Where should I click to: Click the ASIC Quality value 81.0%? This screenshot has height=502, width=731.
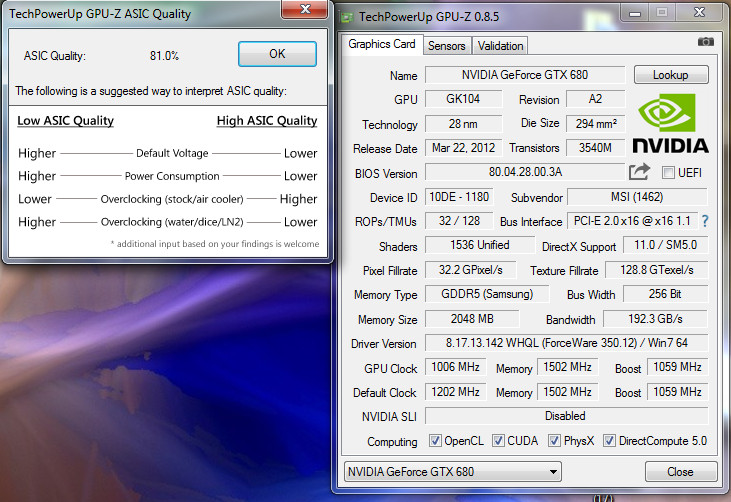164,56
